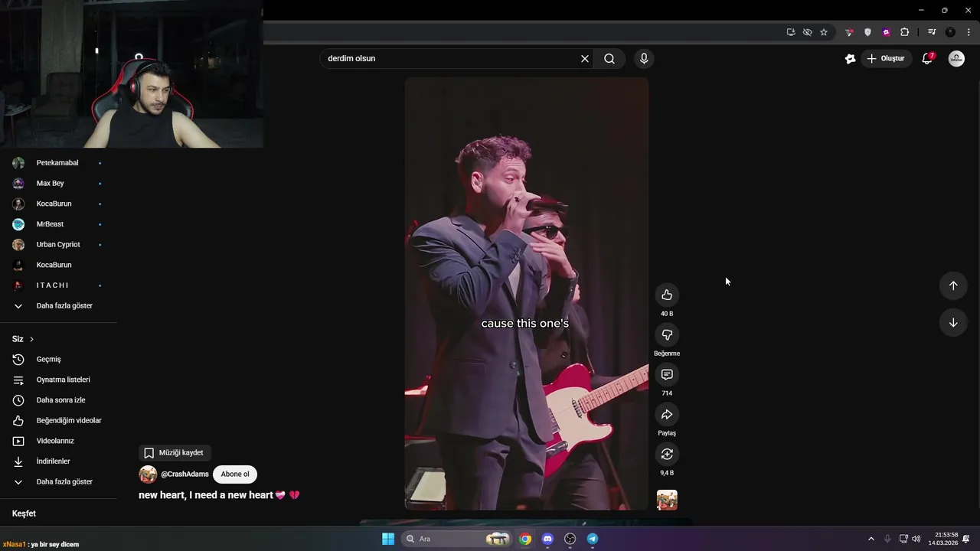980x551 pixels.
Task: Share the Short via Paylaş icon
Action: click(667, 415)
